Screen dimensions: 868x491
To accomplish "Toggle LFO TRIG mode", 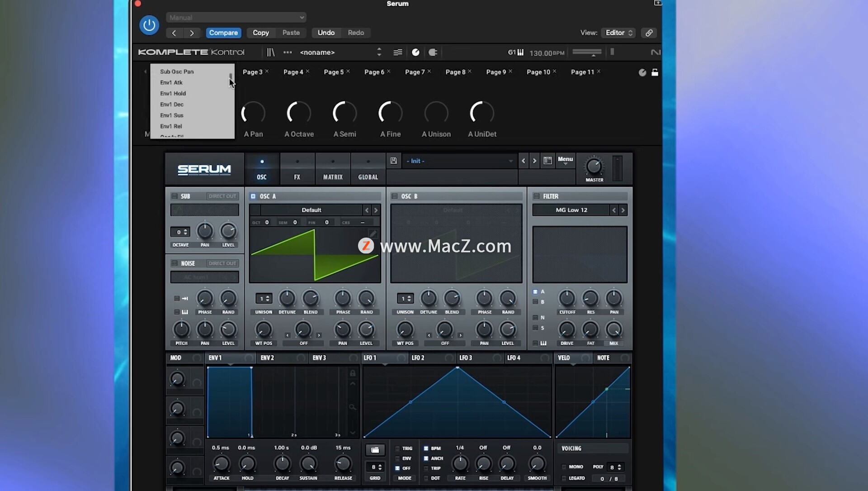I will click(x=397, y=448).
